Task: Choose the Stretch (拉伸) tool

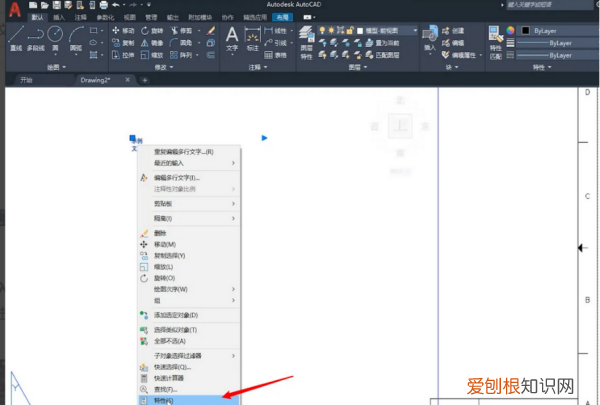Action: pos(123,55)
